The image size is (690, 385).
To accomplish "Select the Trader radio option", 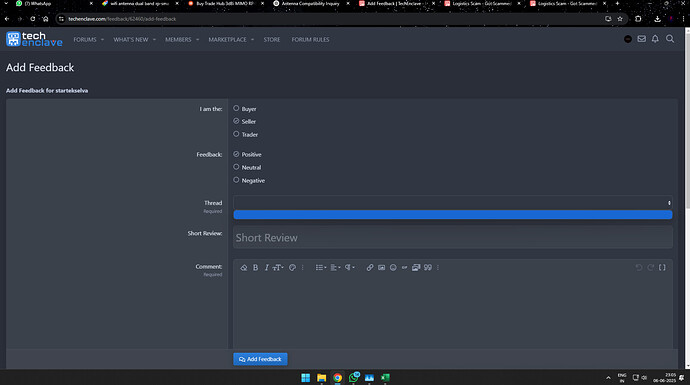I will 236,134.
